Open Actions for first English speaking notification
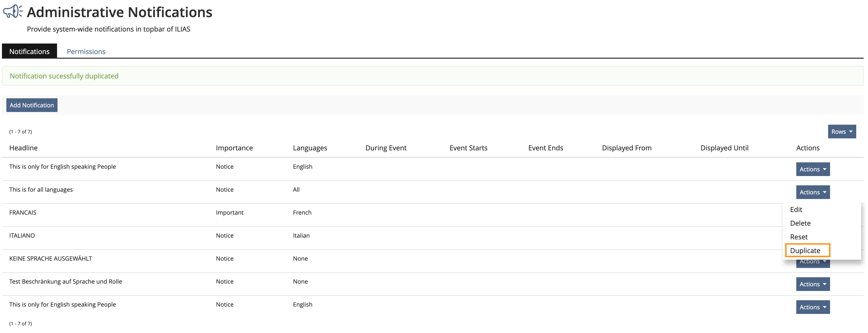The image size is (868, 333). (x=812, y=169)
